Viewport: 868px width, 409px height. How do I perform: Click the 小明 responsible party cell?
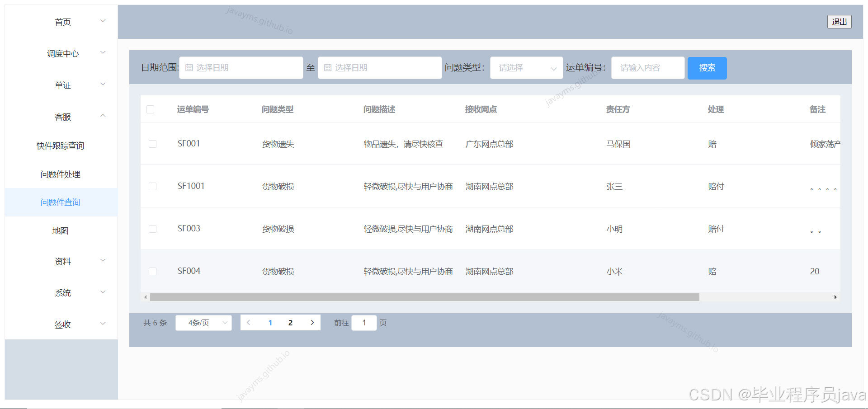point(614,229)
